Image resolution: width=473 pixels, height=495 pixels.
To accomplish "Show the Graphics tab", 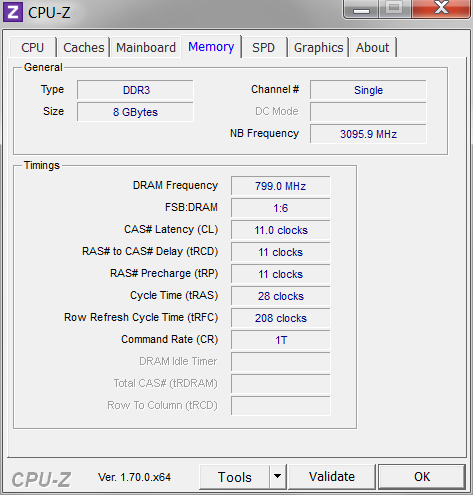I will click(318, 47).
